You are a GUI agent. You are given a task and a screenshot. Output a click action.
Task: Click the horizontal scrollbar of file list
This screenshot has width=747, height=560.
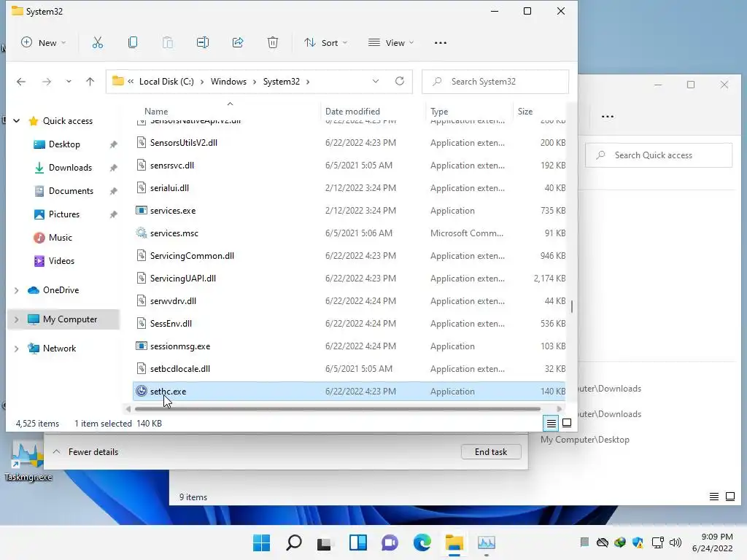[x=337, y=408]
